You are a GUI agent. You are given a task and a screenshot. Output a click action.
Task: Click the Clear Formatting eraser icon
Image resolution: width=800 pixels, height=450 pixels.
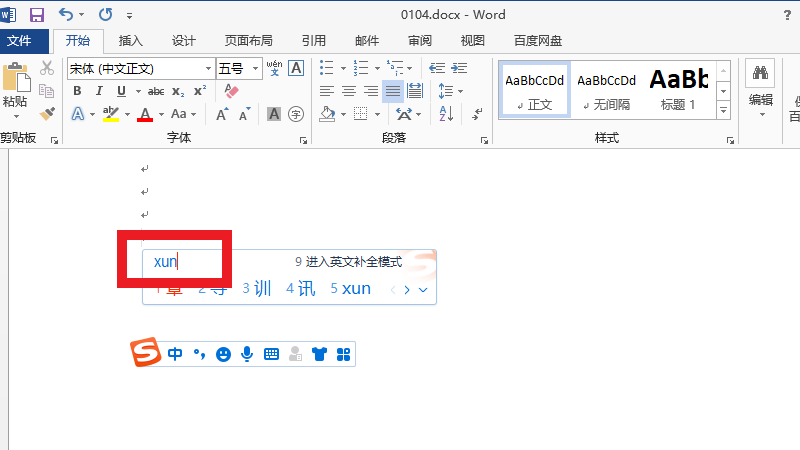click(232, 90)
